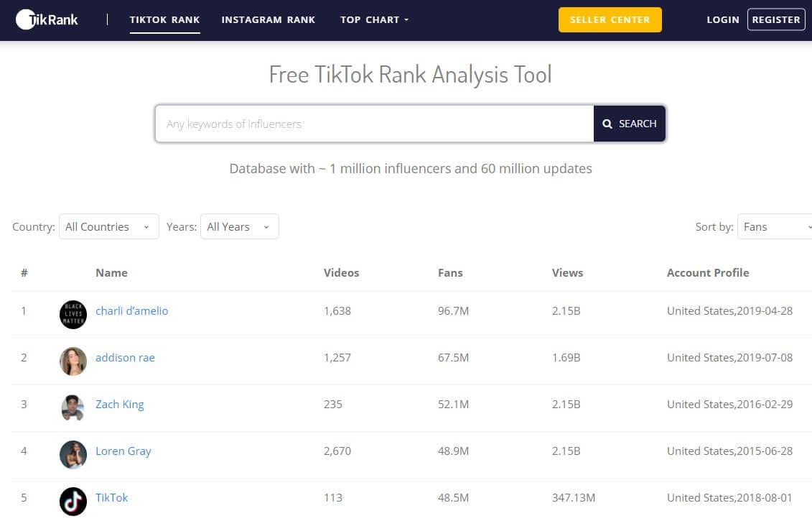The width and height of the screenshot is (812, 521).
Task: Open addison rae's avatar thumbnail
Action: 73,361
